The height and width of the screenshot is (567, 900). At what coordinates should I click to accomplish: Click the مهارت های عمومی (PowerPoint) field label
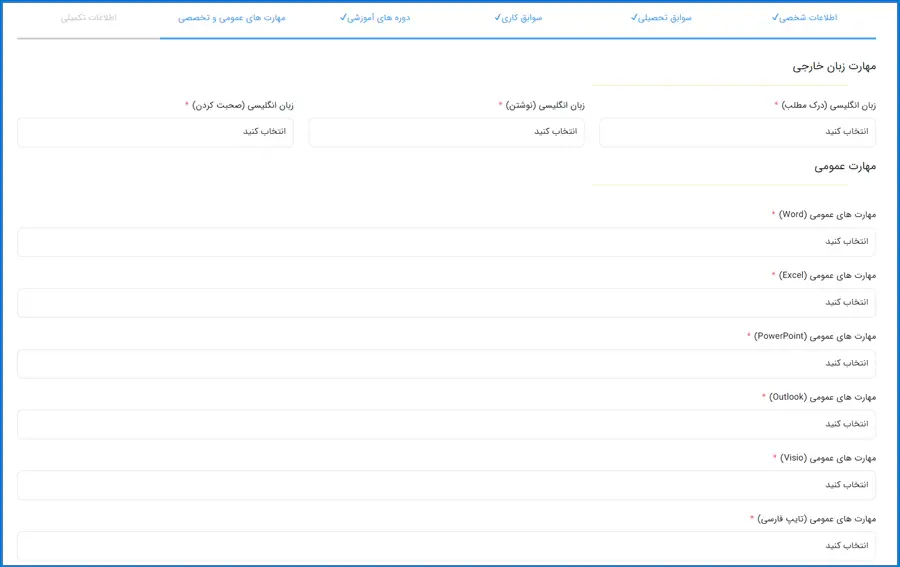pyautogui.click(x=816, y=336)
